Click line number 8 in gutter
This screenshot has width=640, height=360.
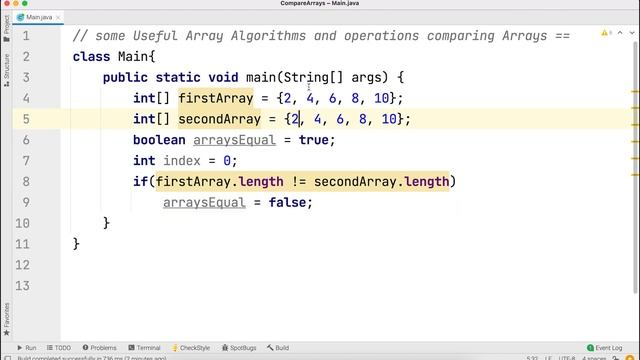click(26, 182)
